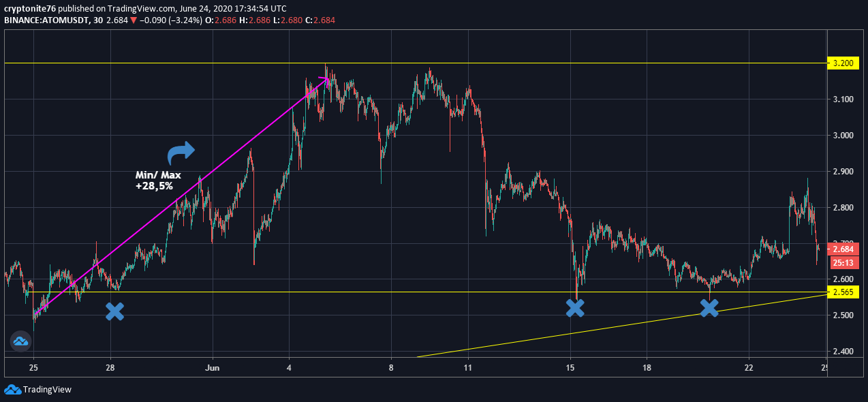Click the blue X marker near 28
Image resolution: width=868 pixels, height=402 pixels.
[115, 312]
